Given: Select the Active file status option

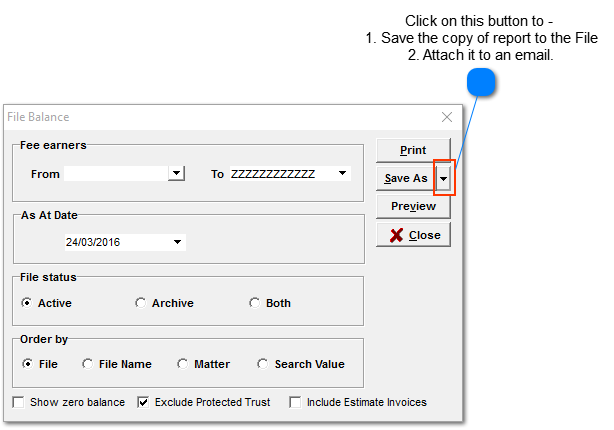Looking at the screenshot, I should pos(27,303).
